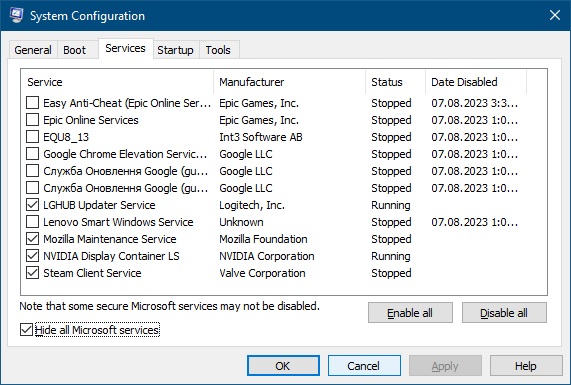The height and width of the screenshot is (385, 571).
Task: Open the Boot tab
Action: pos(74,50)
